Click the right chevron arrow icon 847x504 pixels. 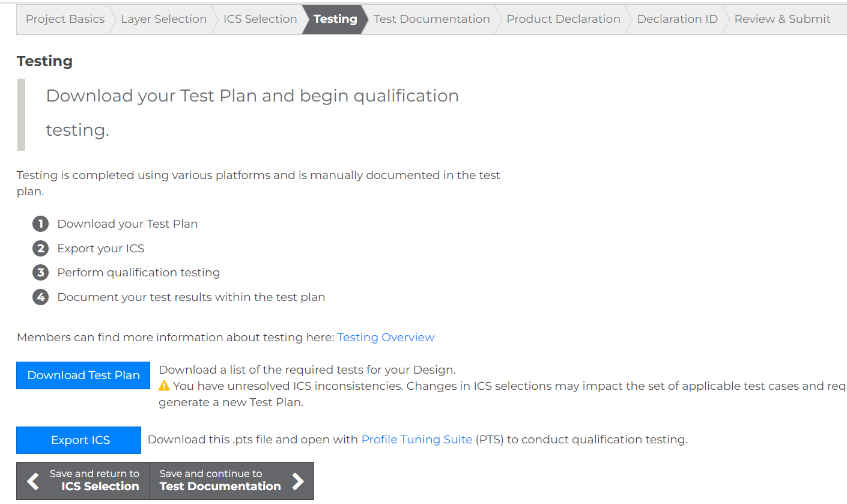click(x=297, y=481)
